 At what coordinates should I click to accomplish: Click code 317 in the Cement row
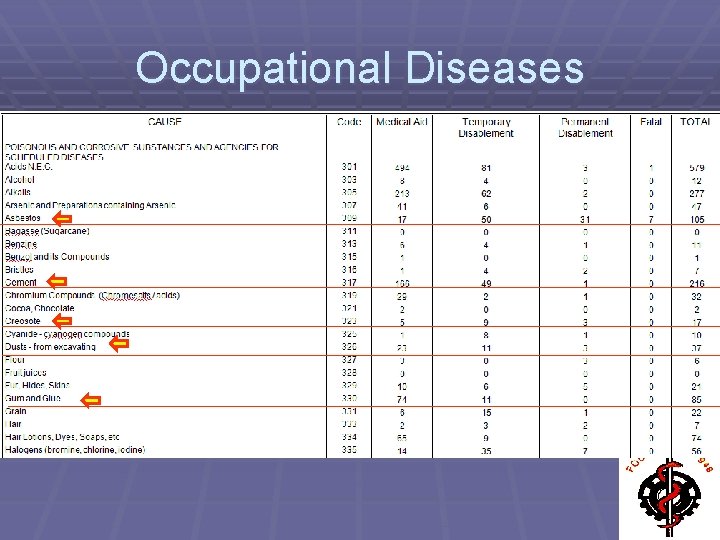[x=349, y=282]
